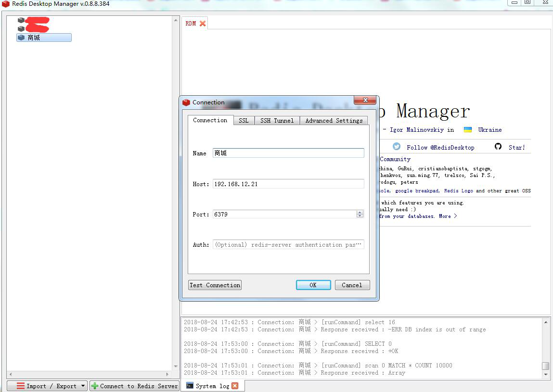Click the Auth password field
553x392 pixels.
(288, 245)
